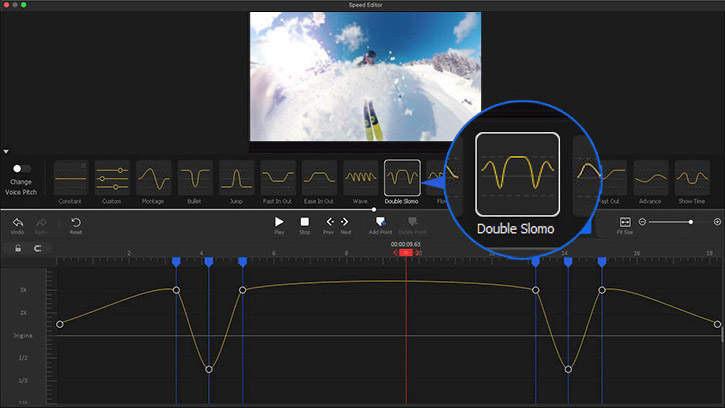Select the Show Time preset

(x=692, y=178)
